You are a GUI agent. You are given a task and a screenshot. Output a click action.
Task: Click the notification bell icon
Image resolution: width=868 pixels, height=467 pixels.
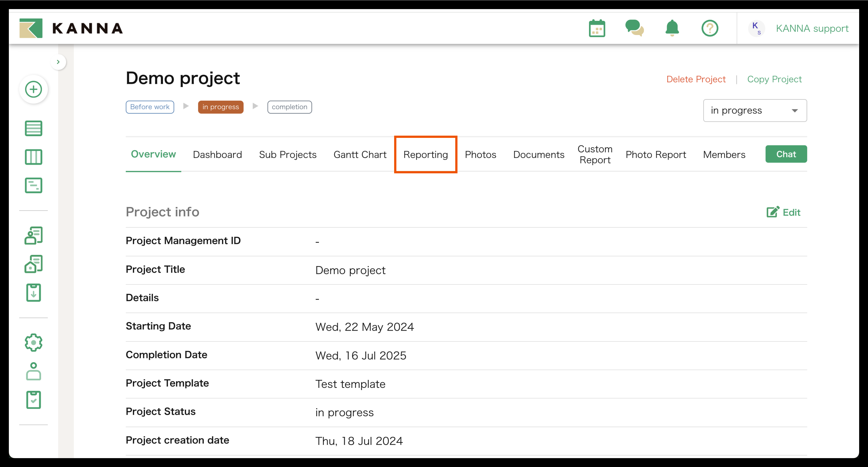point(672,28)
